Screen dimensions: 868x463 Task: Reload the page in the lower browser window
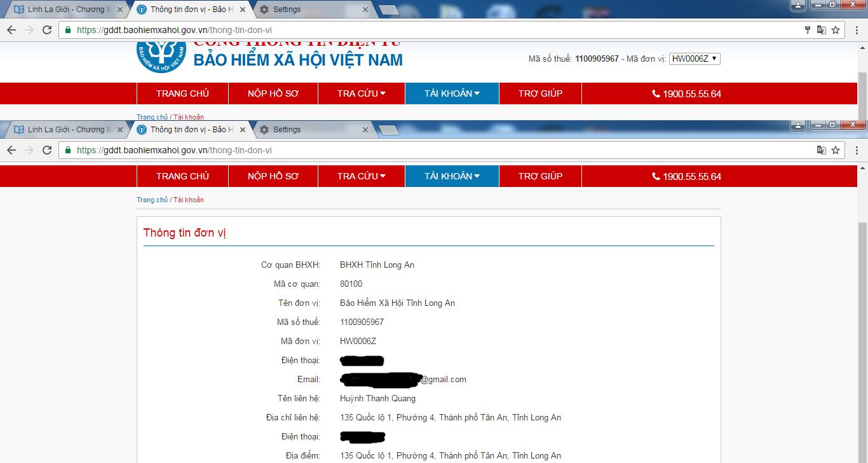pos(47,150)
